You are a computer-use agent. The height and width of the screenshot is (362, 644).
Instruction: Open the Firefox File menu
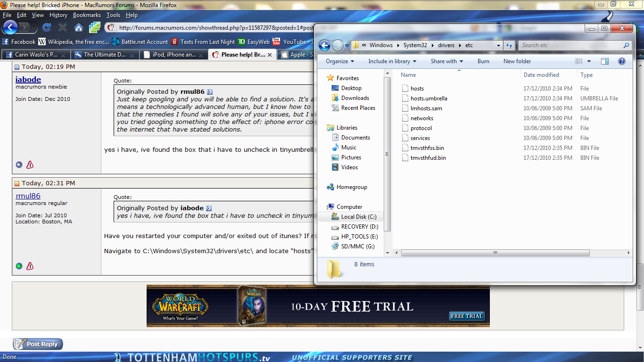tap(7, 15)
